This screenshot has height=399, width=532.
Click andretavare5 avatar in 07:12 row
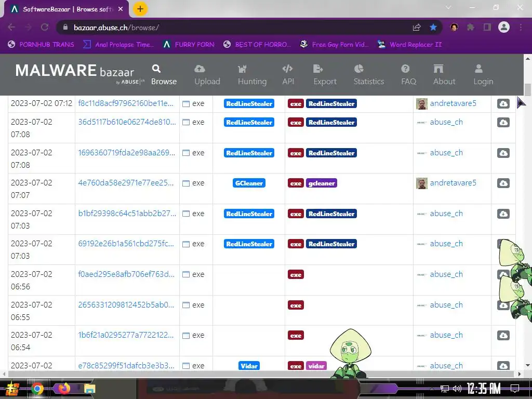point(422,104)
